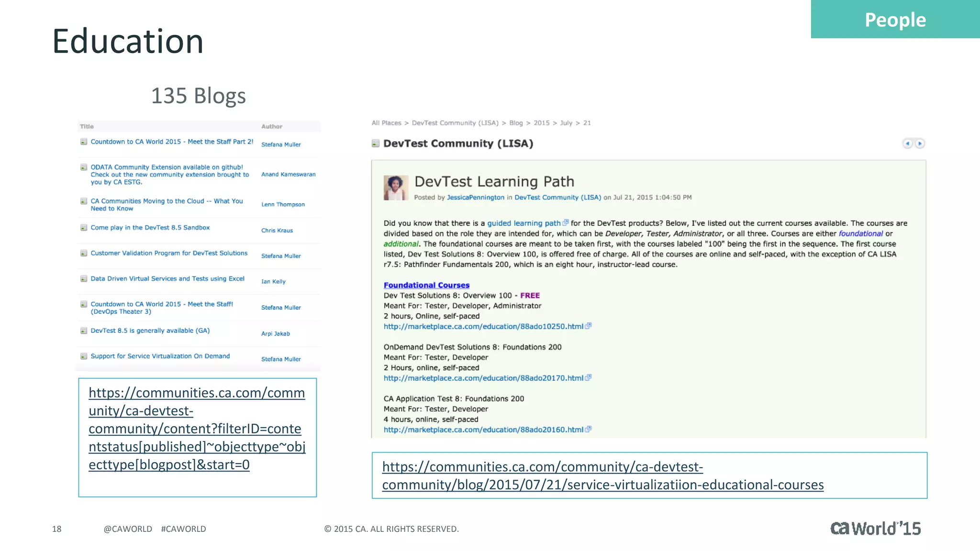Click external link icon after guided learning path
Image resolution: width=980 pixels, height=551 pixels.
coord(566,222)
